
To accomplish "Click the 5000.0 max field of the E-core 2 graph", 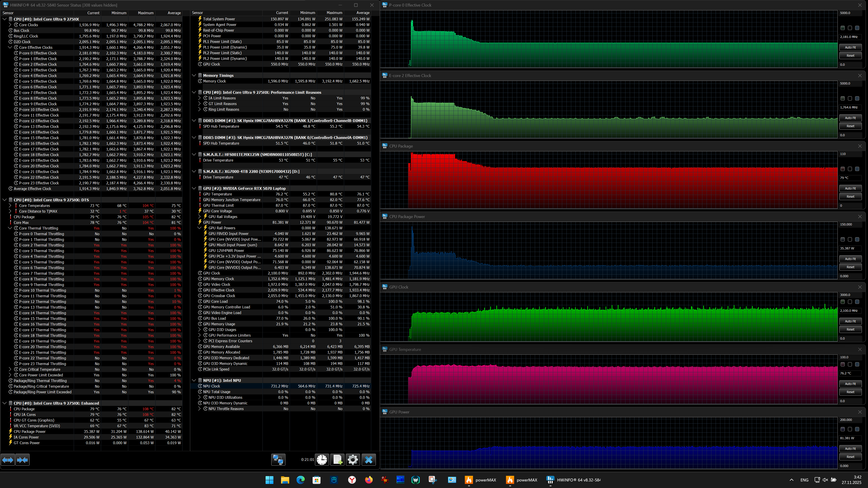I will tap(850, 83).
